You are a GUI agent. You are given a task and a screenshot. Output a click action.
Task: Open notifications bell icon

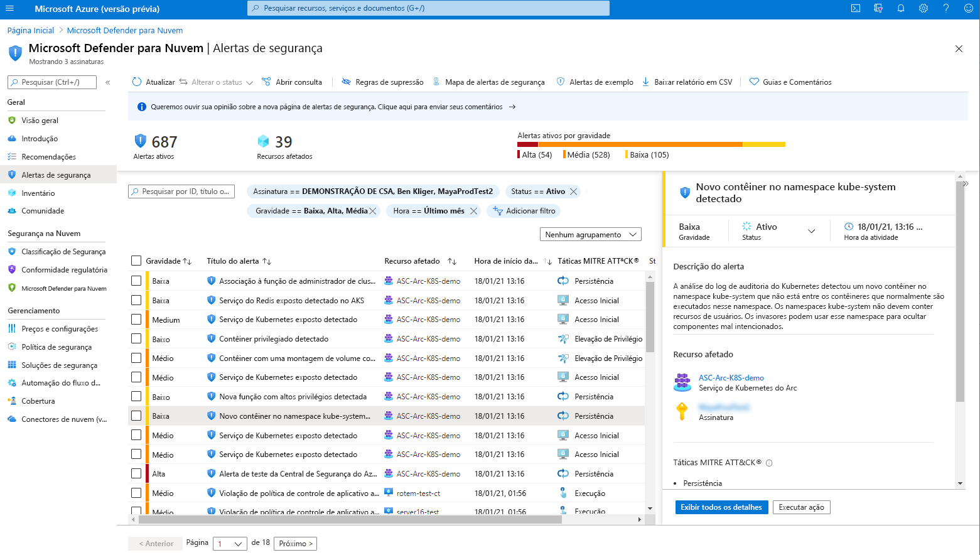(x=901, y=8)
